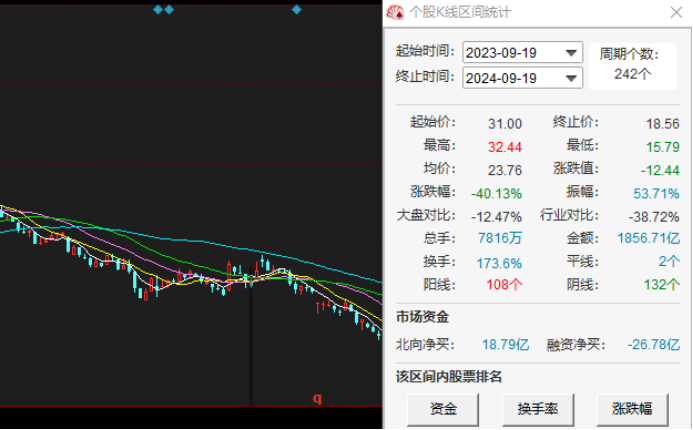The height and width of the screenshot is (430, 693).
Task: Click the change percentage -40.13%
Action: (496, 194)
